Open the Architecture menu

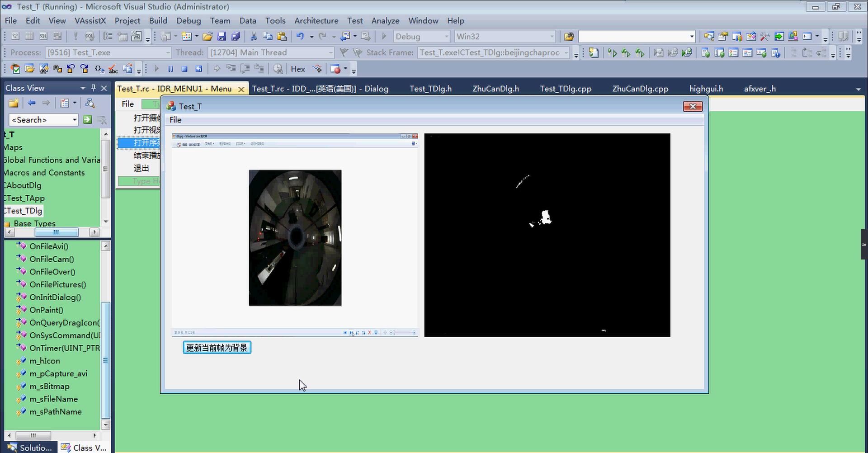point(316,21)
